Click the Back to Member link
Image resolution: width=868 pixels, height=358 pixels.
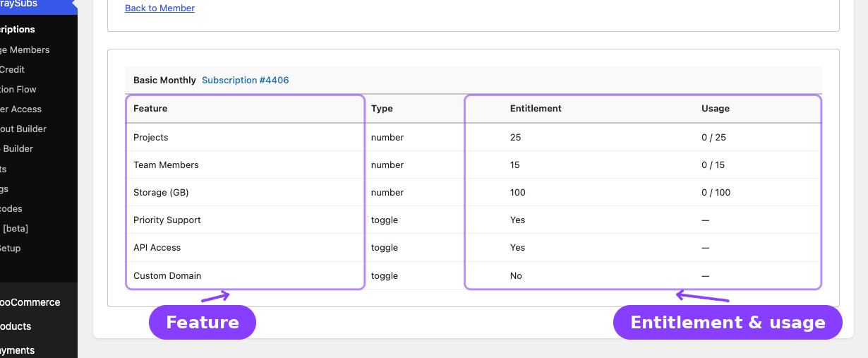(159, 8)
